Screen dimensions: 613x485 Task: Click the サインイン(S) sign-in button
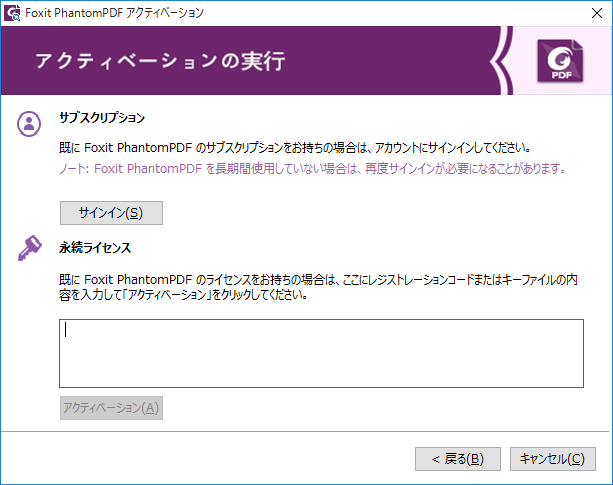pos(111,213)
